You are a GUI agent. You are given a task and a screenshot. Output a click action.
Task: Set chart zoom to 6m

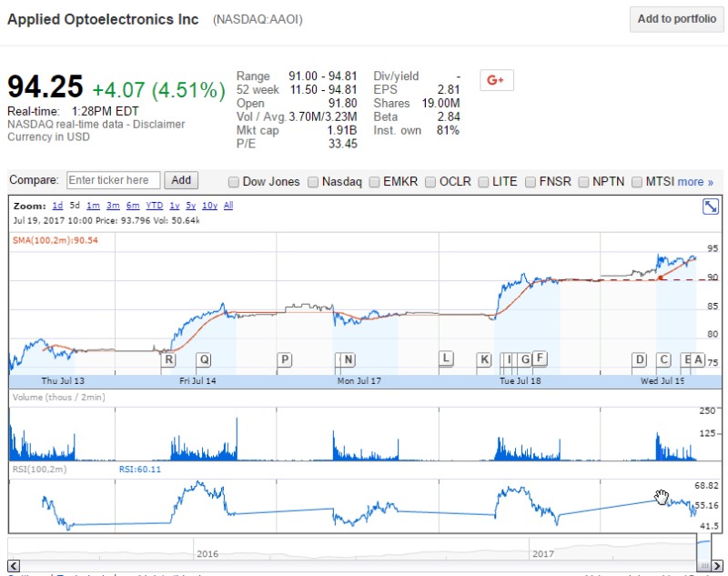coord(133,206)
